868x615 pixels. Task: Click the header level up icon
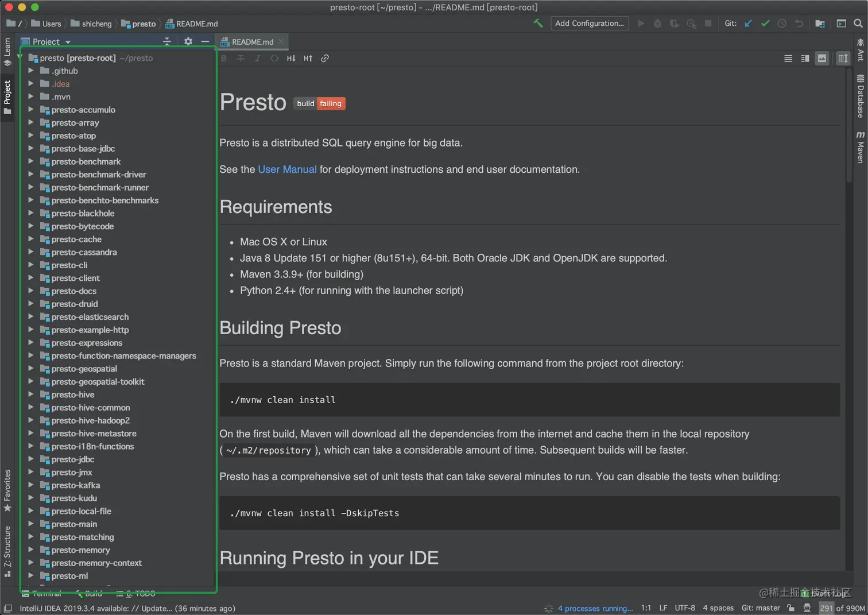(x=308, y=59)
